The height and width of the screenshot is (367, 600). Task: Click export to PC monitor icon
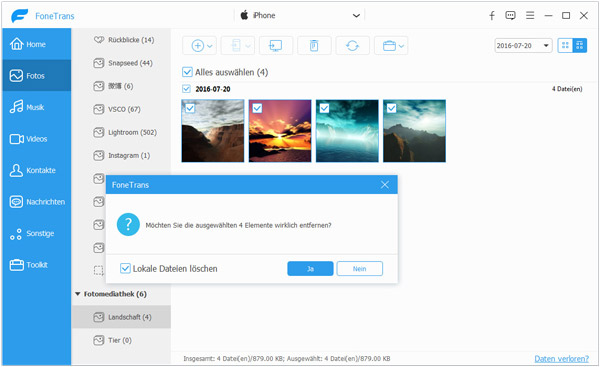[x=276, y=46]
